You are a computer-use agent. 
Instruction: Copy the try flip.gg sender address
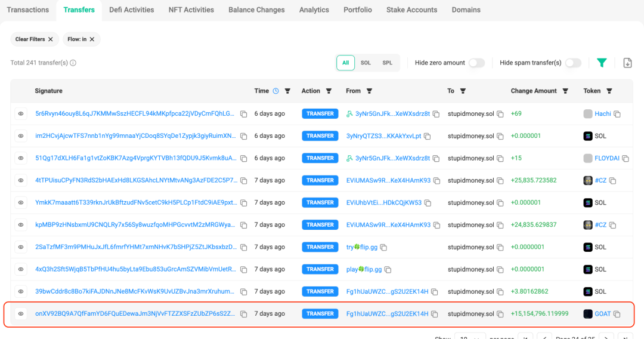[383, 247]
